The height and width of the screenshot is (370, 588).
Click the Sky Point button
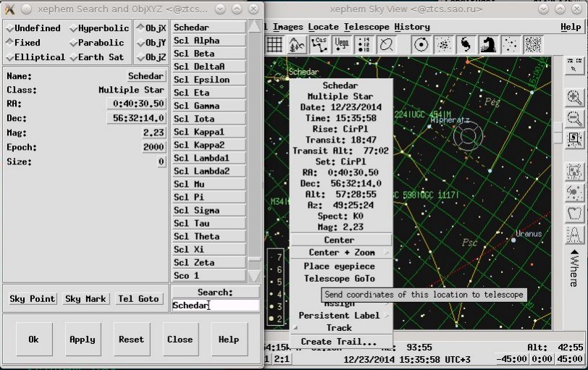33,299
